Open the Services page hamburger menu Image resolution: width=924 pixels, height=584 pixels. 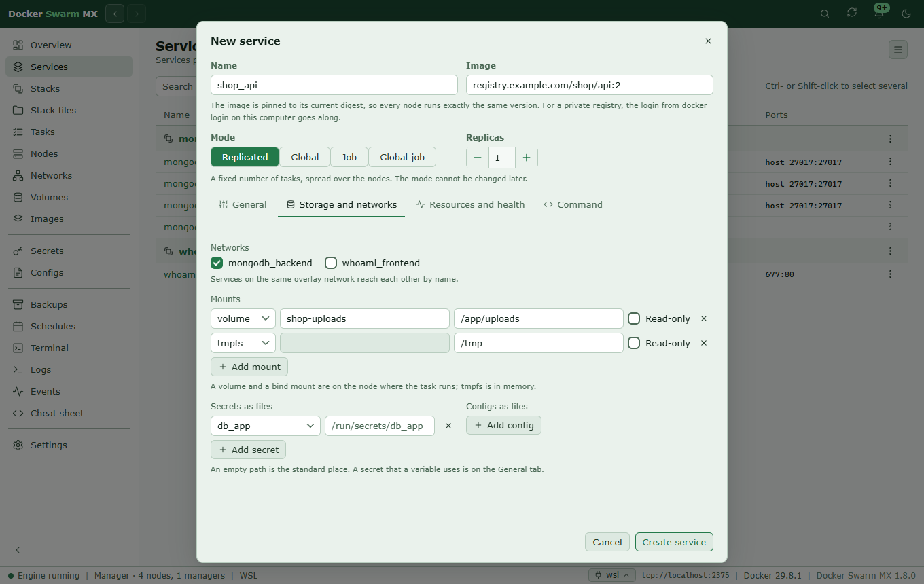(898, 50)
